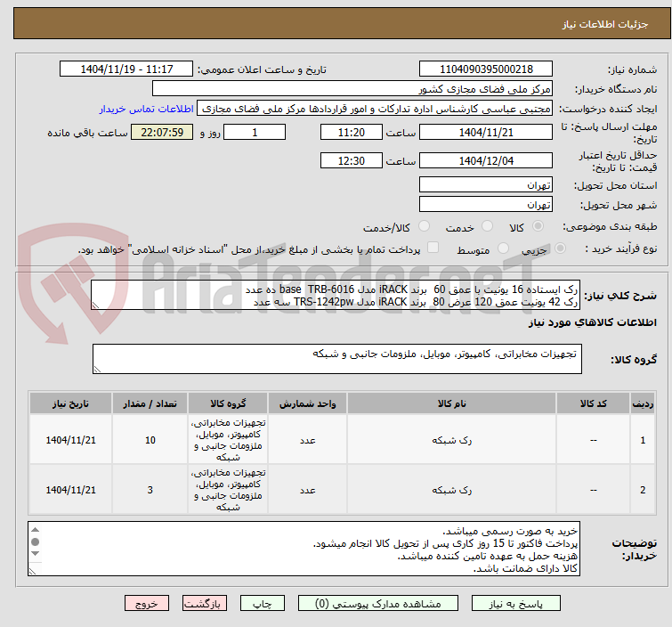The width and height of the screenshot is (672, 627).
Task: Click the شرح کلی نیاز text area
Action: point(336,295)
